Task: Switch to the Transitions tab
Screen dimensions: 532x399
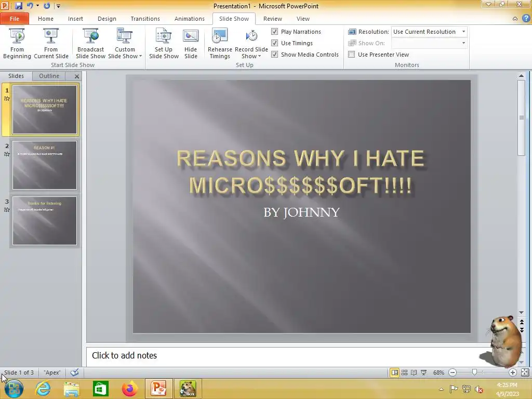Action: click(145, 19)
